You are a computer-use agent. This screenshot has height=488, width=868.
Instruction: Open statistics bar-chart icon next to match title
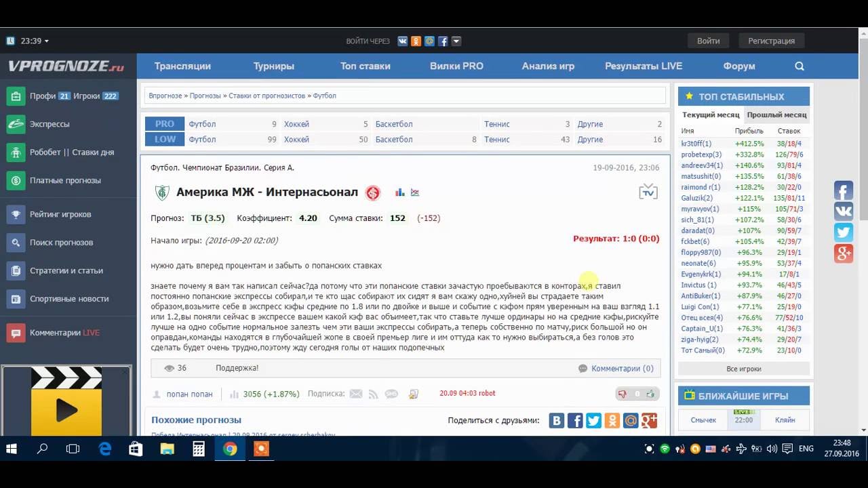tap(400, 192)
